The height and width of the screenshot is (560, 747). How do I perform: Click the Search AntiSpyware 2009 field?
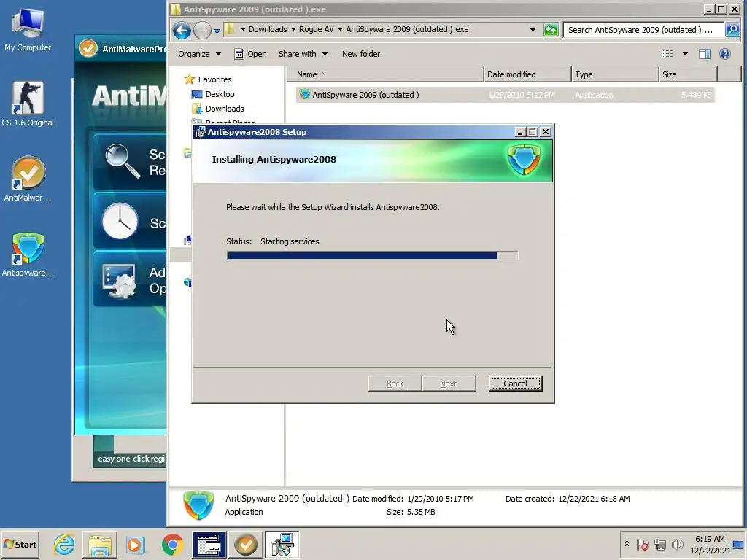643,30
